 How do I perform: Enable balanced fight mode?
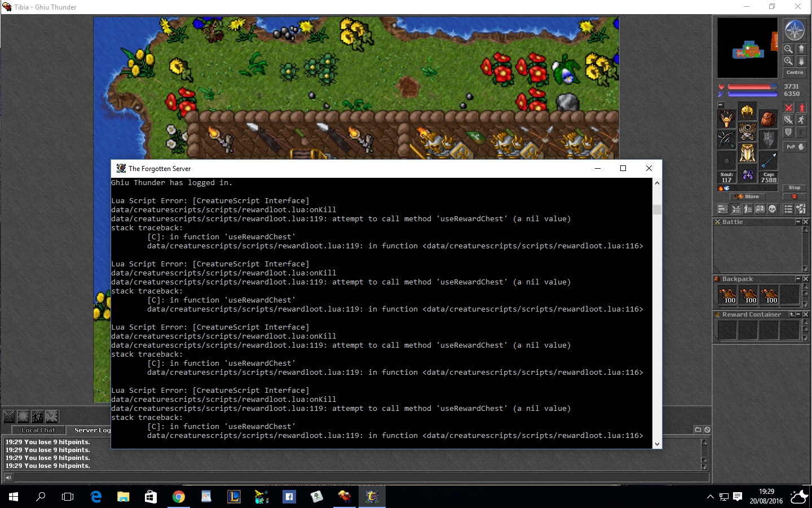[x=788, y=120]
